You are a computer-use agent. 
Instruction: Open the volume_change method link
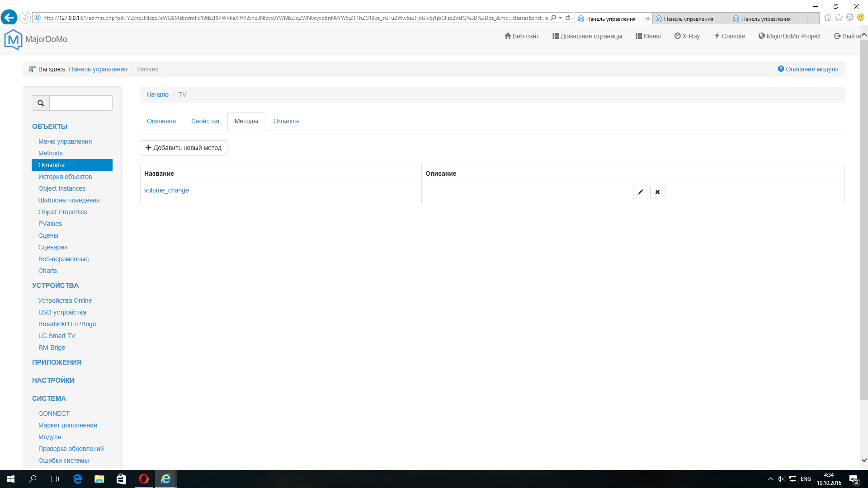click(166, 190)
